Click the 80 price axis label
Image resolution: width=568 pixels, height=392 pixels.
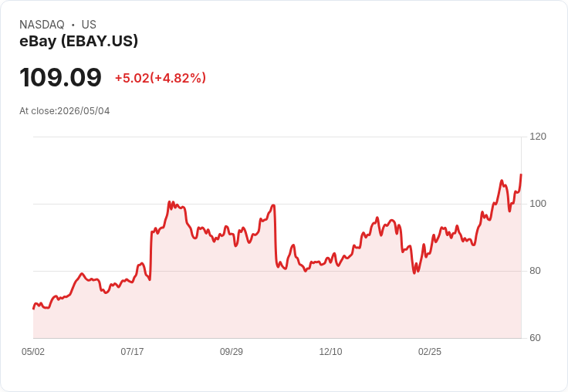(x=535, y=271)
